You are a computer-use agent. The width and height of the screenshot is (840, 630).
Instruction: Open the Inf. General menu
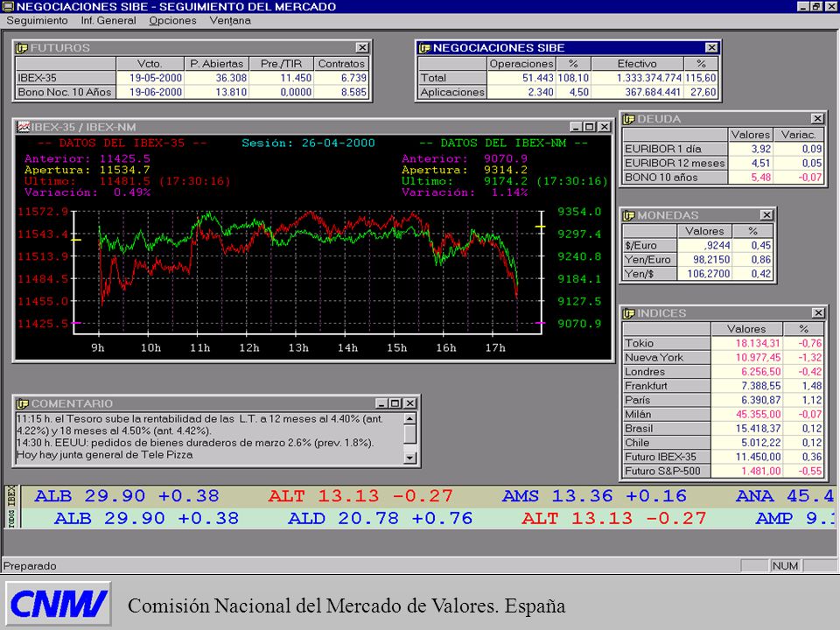(108, 20)
